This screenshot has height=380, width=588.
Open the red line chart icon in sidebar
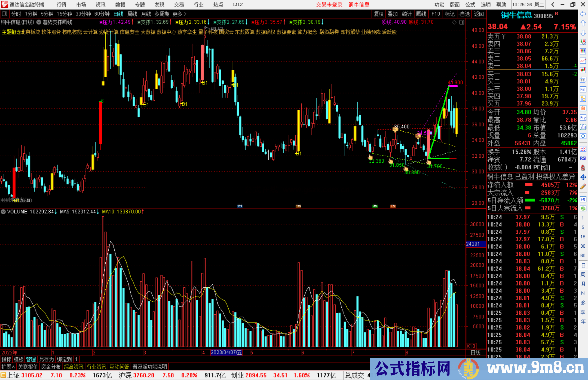(583, 61)
